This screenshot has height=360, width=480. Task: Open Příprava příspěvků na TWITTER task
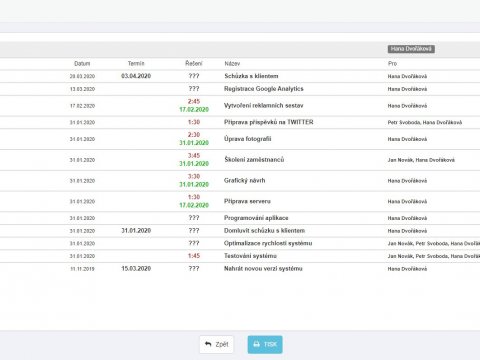[x=269, y=122]
